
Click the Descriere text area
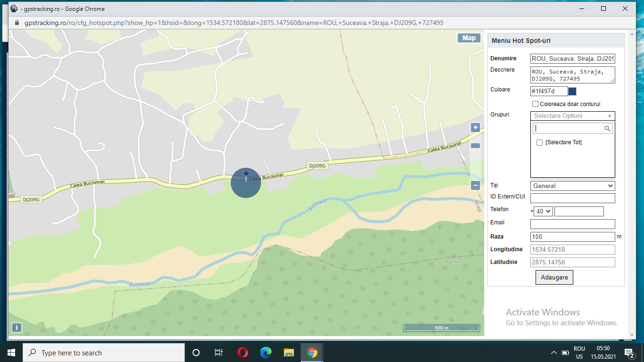573,75
